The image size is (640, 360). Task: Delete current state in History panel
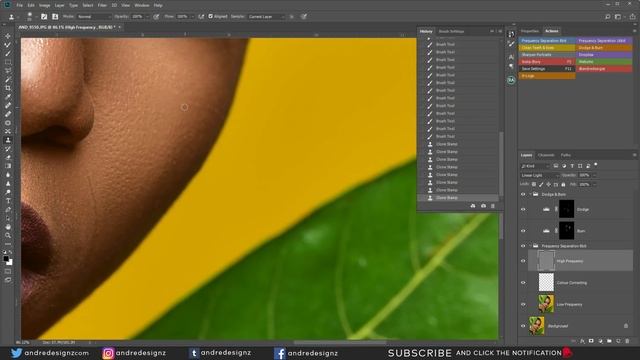[493, 206]
